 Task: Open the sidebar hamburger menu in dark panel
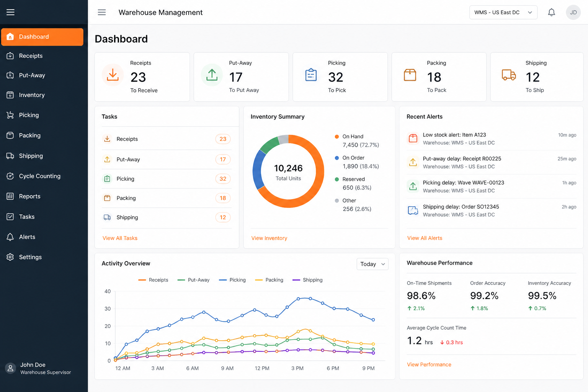(x=10, y=12)
